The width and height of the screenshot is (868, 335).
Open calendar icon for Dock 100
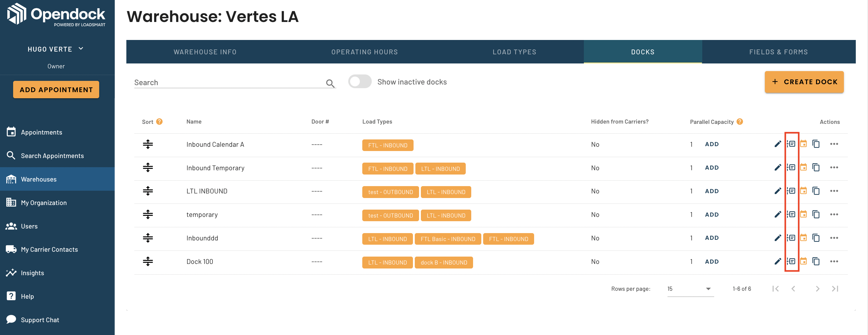[x=803, y=261]
